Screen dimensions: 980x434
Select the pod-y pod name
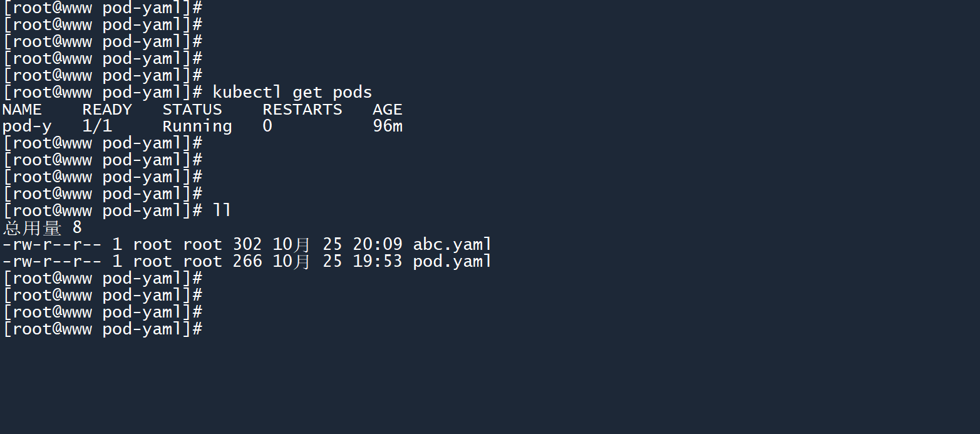(x=27, y=127)
